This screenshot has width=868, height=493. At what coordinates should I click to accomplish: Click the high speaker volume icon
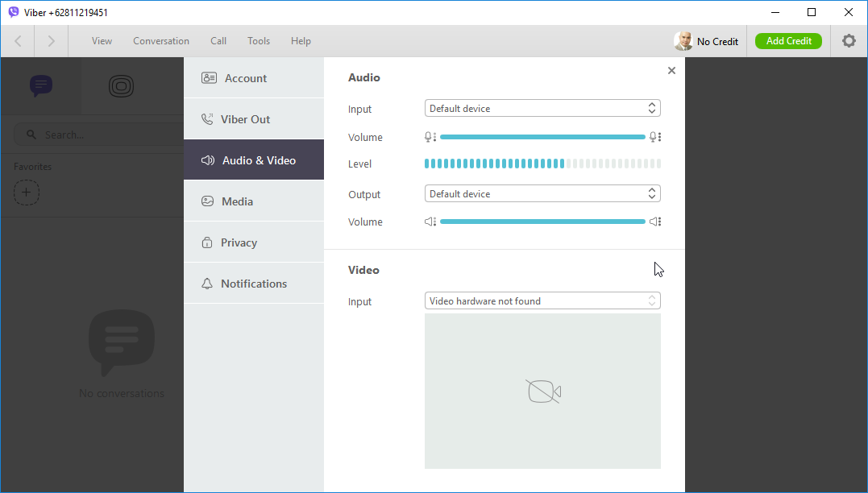coord(655,222)
